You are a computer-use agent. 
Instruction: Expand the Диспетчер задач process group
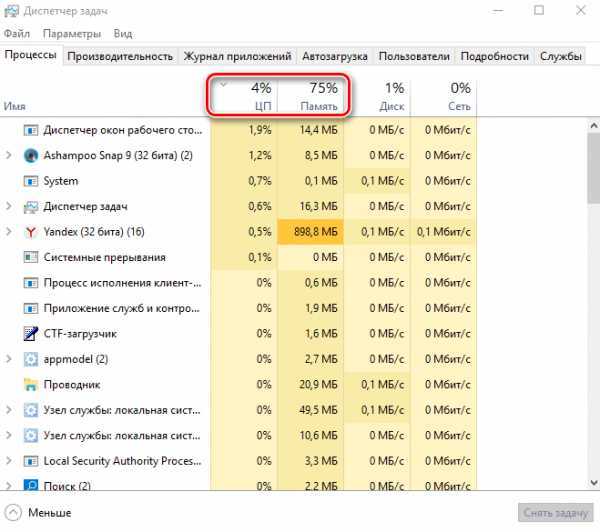(x=9, y=206)
